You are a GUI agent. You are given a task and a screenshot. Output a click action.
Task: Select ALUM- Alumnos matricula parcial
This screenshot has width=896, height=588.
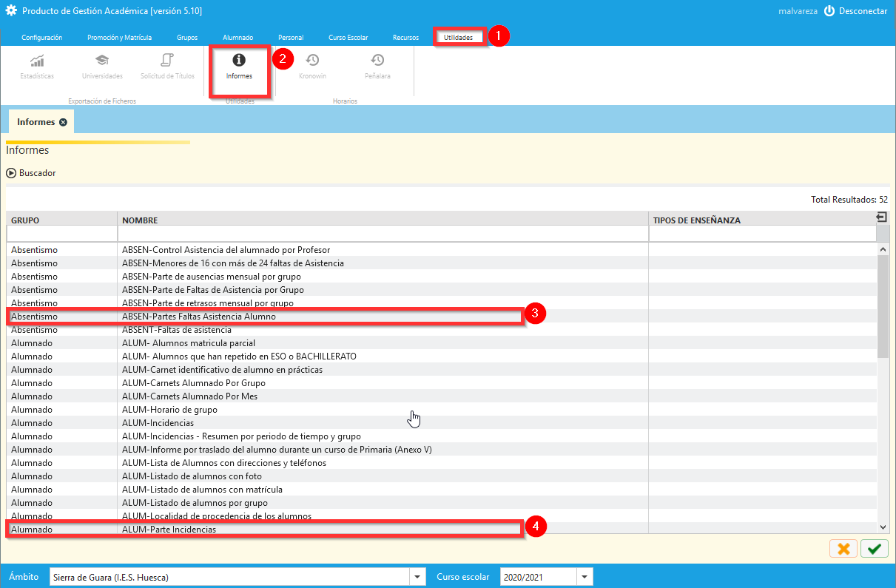[x=441, y=343]
